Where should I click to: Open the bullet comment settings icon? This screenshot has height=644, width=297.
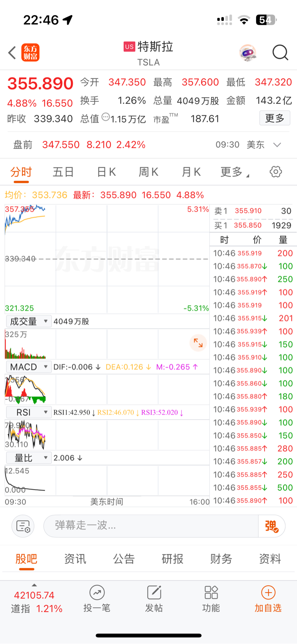pyautogui.click(x=23, y=526)
